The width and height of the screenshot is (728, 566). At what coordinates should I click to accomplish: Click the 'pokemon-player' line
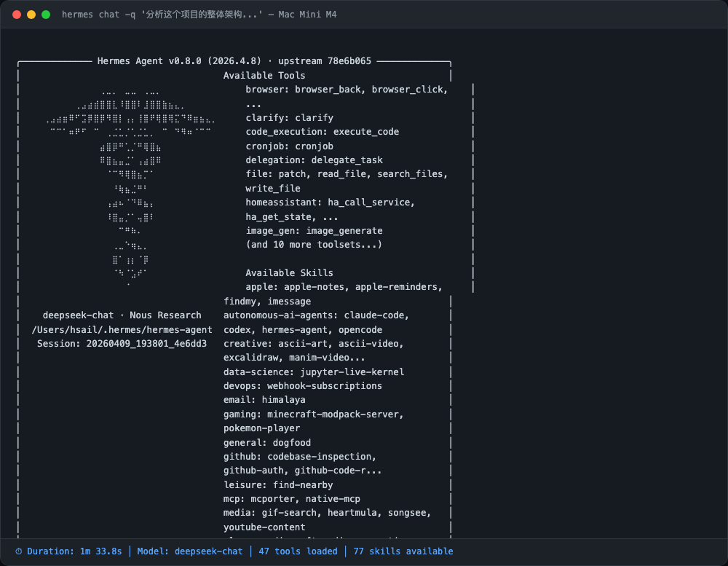261,428
